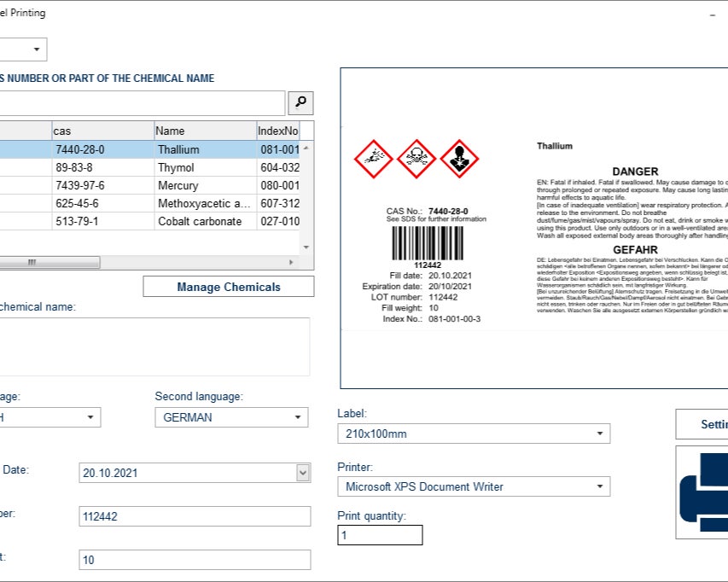Sort by the Name column header
Image resolution: width=728 pixels, height=582 pixels.
pyautogui.click(x=204, y=131)
